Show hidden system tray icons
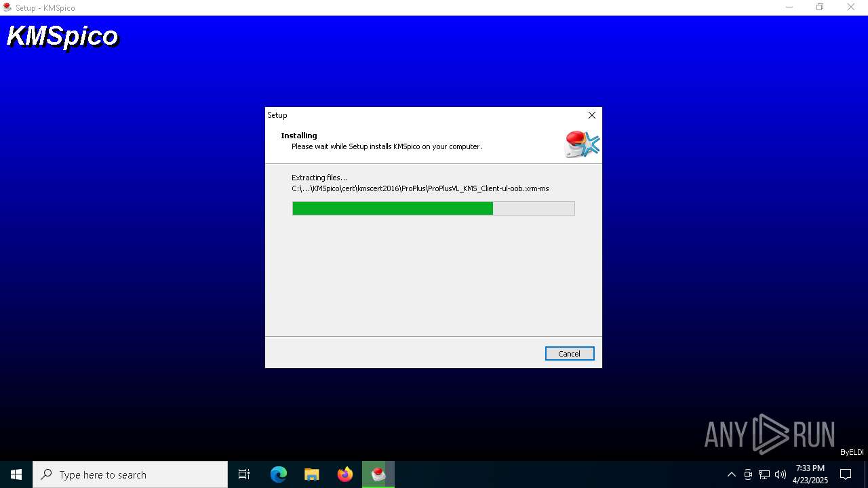 [731, 474]
